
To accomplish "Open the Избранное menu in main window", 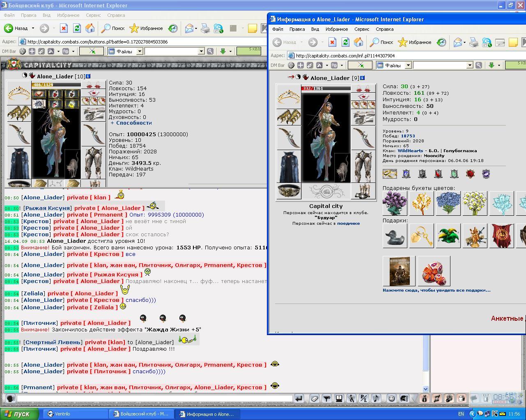I will pos(68,15).
